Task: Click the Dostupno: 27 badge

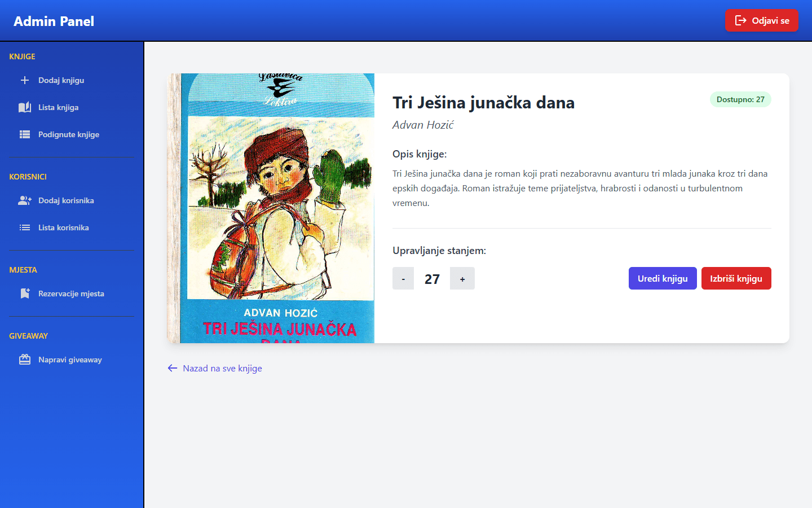Action: tap(740, 99)
